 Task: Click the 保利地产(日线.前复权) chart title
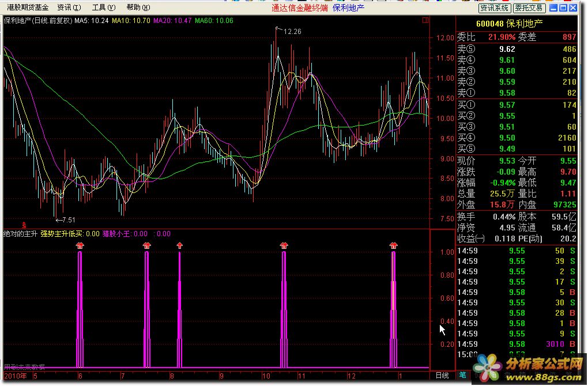click(38, 21)
